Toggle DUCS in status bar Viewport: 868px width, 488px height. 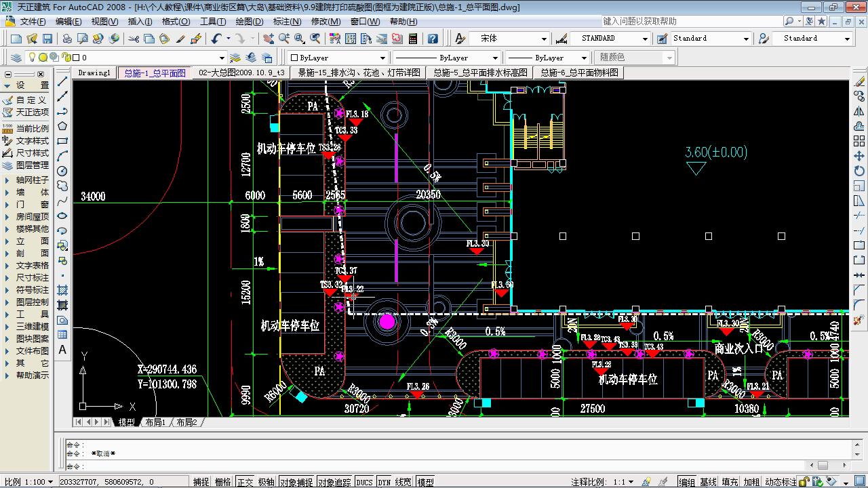(364, 482)
